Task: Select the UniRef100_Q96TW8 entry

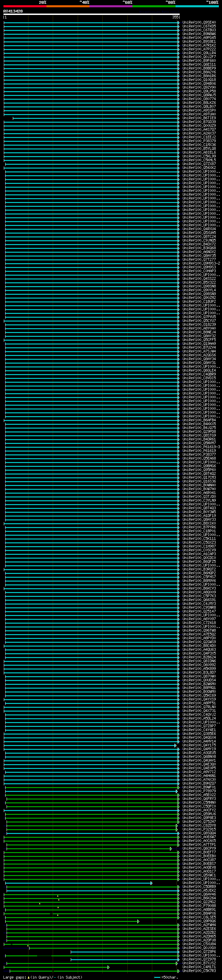Action: 199,630
